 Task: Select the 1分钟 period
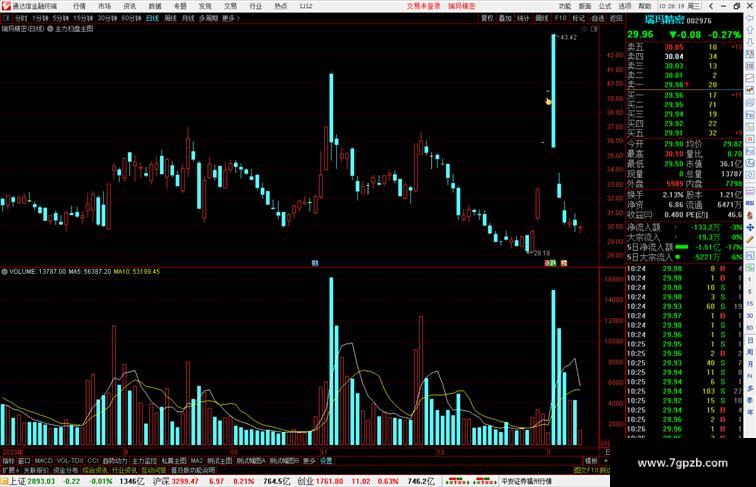coord(40,18)
